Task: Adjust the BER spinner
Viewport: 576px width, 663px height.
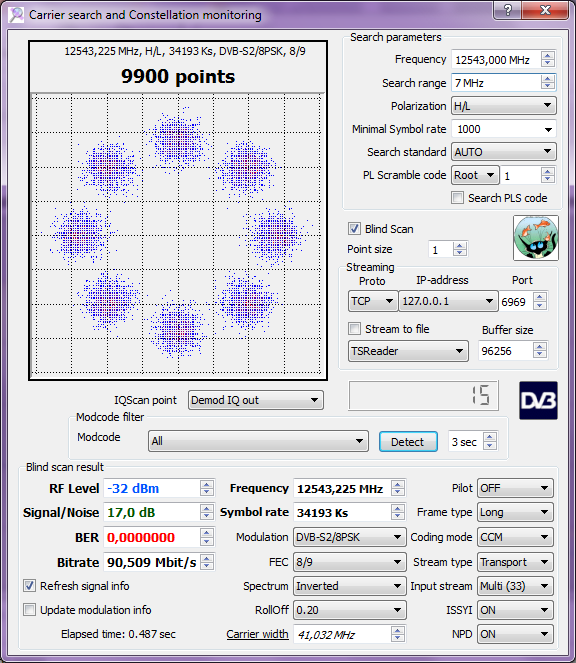Action: point(207,537)
